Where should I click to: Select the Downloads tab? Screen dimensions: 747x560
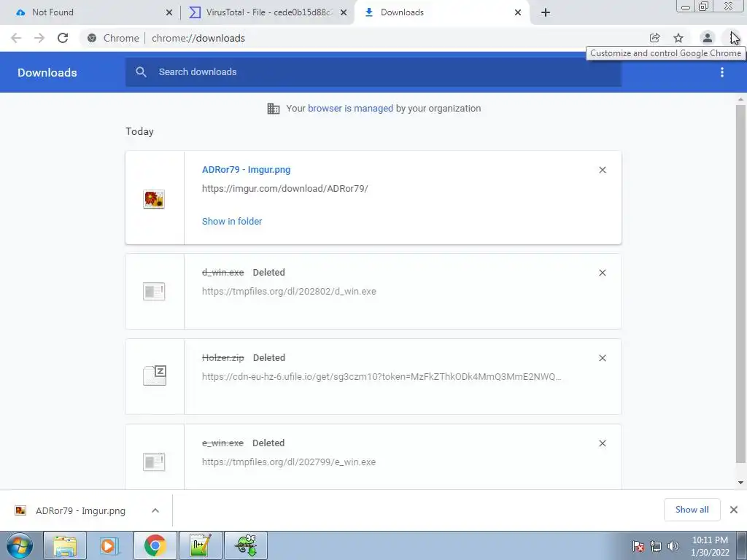[x=441, y=12]
